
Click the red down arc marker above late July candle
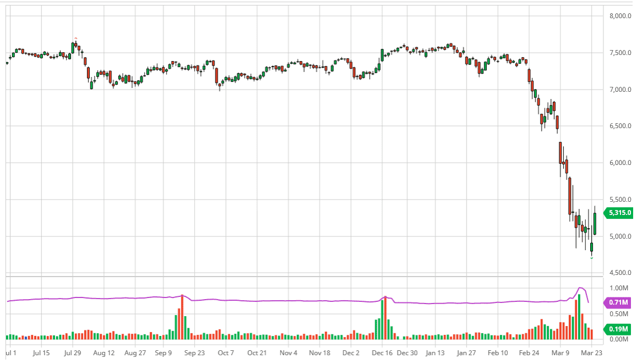pos(76,38)
